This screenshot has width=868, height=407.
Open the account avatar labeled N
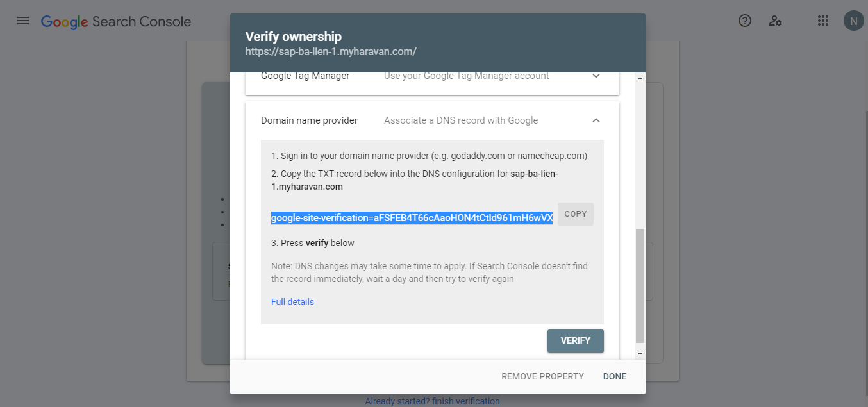tap(853, 21)
